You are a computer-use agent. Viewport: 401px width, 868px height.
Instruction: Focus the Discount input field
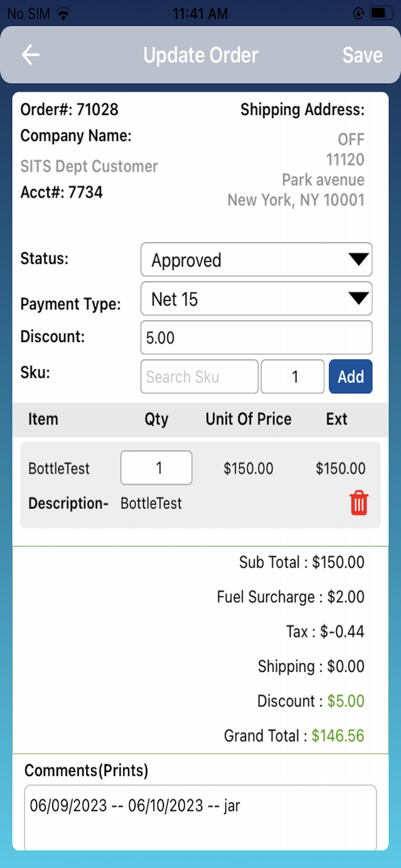click(256, 338)
